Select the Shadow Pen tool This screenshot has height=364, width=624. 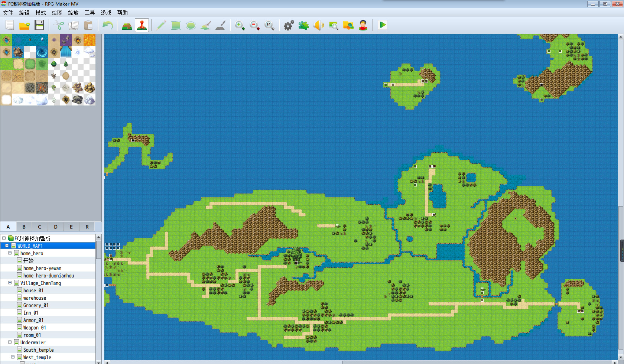tap(221, 25)
